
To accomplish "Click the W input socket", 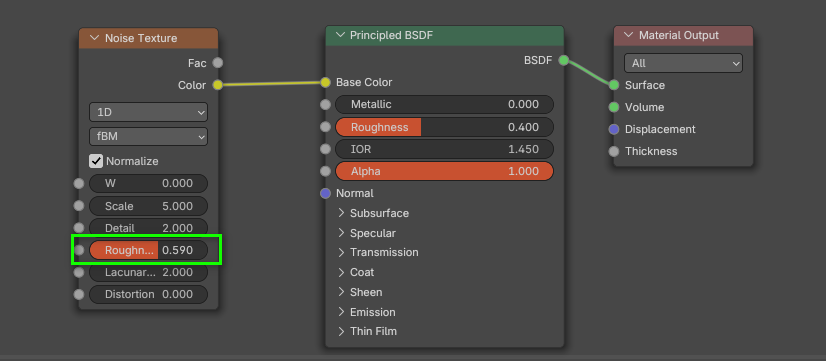I will coord(79,183).
